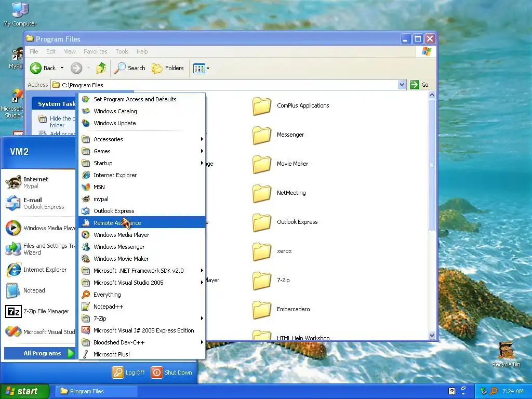Screen dimensions: 532x399
Task: Open Back button history dropdown arrow
Action: pyautogui.click(x=62, y=68)
